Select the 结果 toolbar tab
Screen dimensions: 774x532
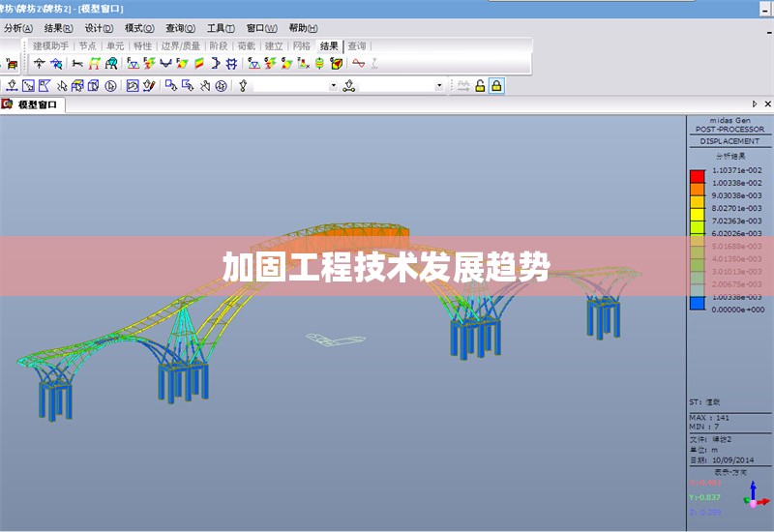(329, 45)
